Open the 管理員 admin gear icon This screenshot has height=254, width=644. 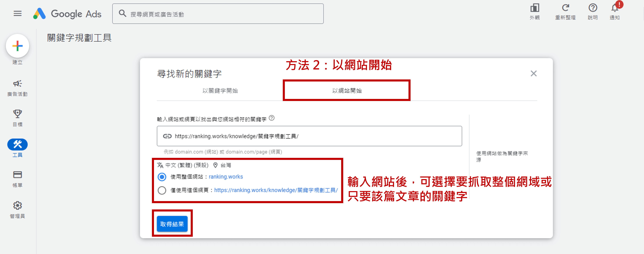(x=18, y=205)
